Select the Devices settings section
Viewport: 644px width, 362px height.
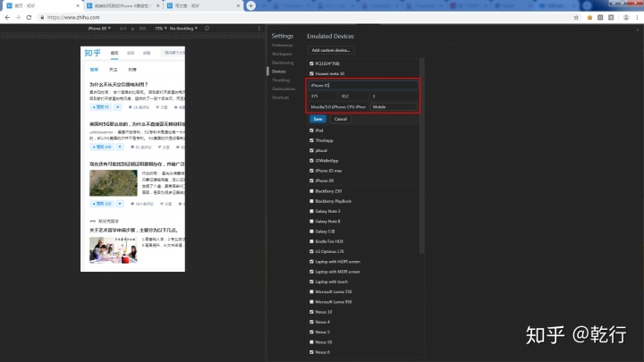pyautogui.click(x=278, y=72)
